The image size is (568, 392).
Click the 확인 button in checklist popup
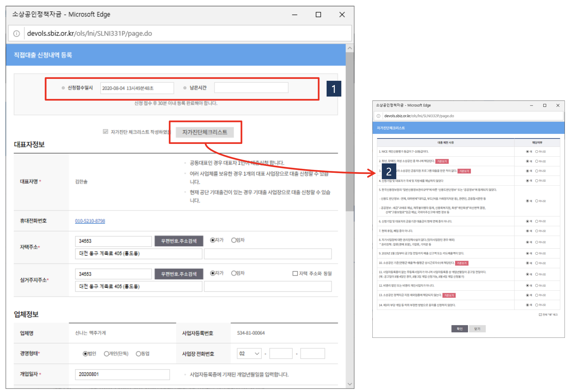coord(459,329)
